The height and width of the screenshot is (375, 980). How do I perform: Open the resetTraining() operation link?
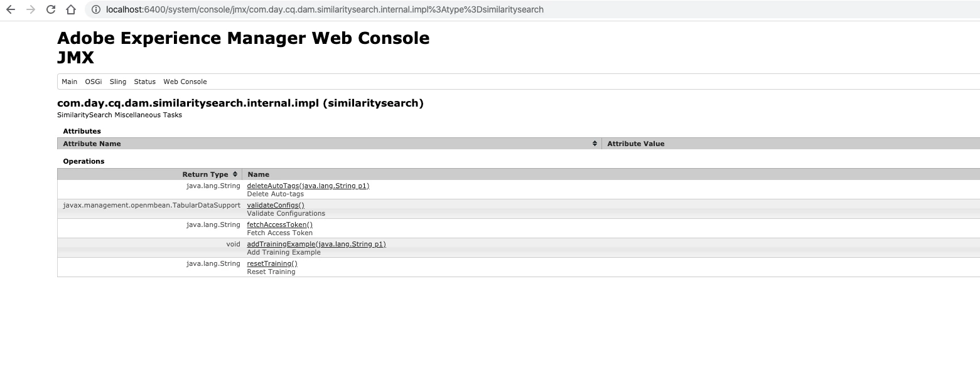[x=272, y=263]
